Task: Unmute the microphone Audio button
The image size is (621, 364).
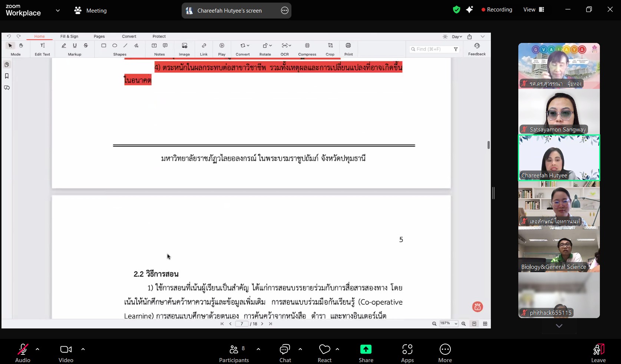Action: pyautogui.click(x=23, y=350)
